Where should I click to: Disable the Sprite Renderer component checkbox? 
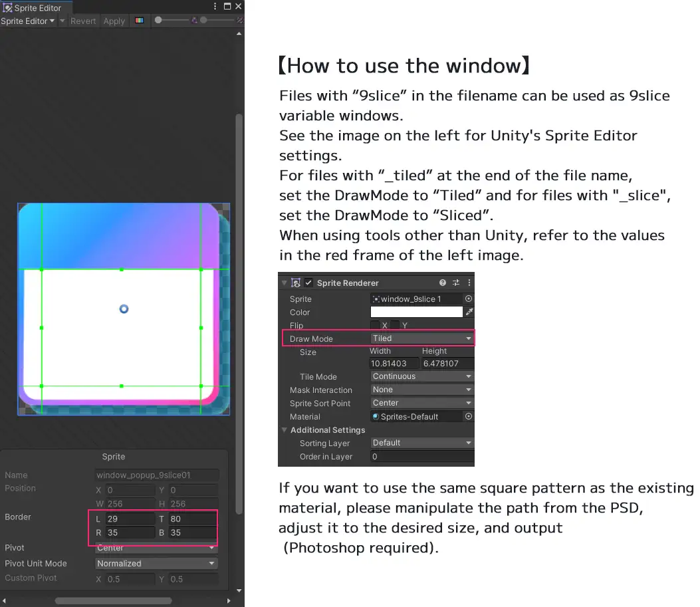click(x=308, y=283)
